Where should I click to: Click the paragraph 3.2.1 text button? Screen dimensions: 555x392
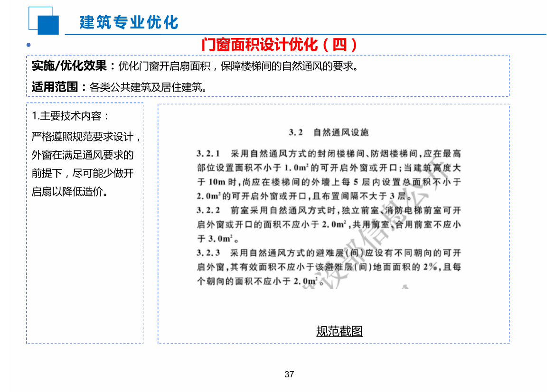330,174
